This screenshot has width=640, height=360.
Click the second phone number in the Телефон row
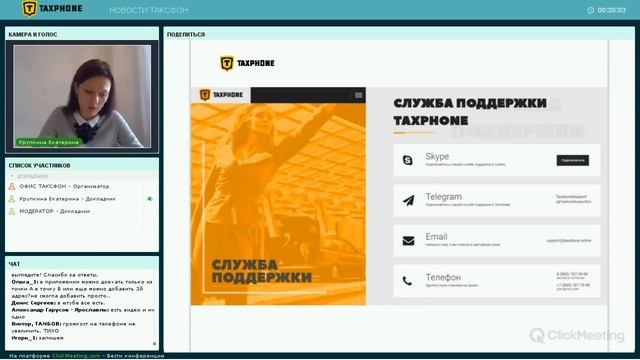pos(572,285)
